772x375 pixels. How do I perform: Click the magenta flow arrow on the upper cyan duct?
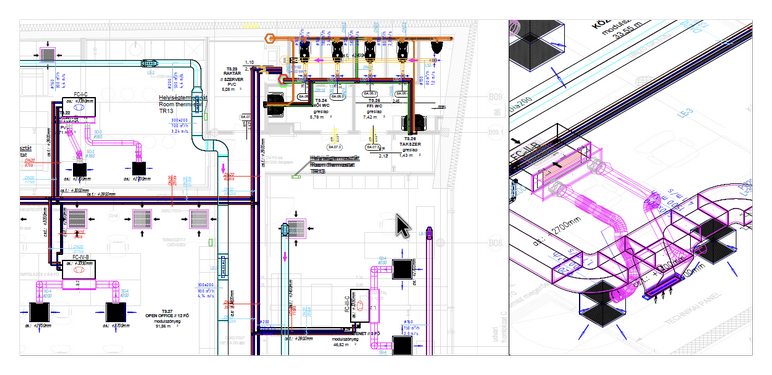[x=224, y=168]
